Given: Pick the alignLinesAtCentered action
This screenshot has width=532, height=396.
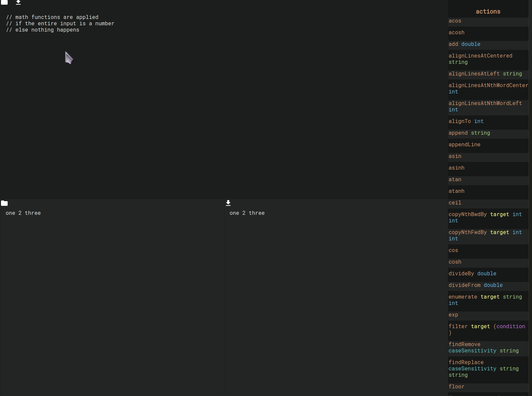Looking at the screenshot, I should (480, 59).
